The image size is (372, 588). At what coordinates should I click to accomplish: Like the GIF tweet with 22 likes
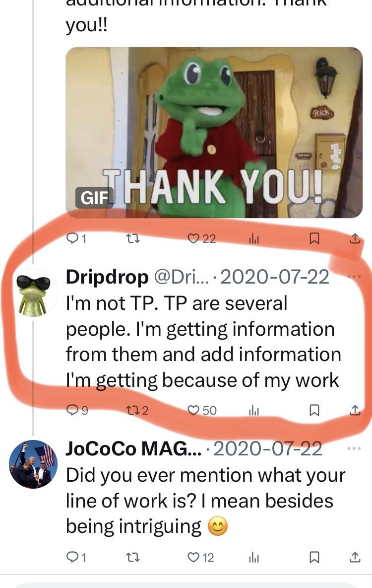[x=201, y=238]
